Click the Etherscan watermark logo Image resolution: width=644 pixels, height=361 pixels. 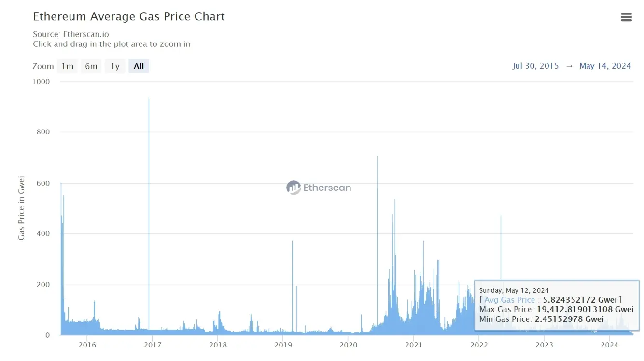pyautogui.click(x=319, y=188)
